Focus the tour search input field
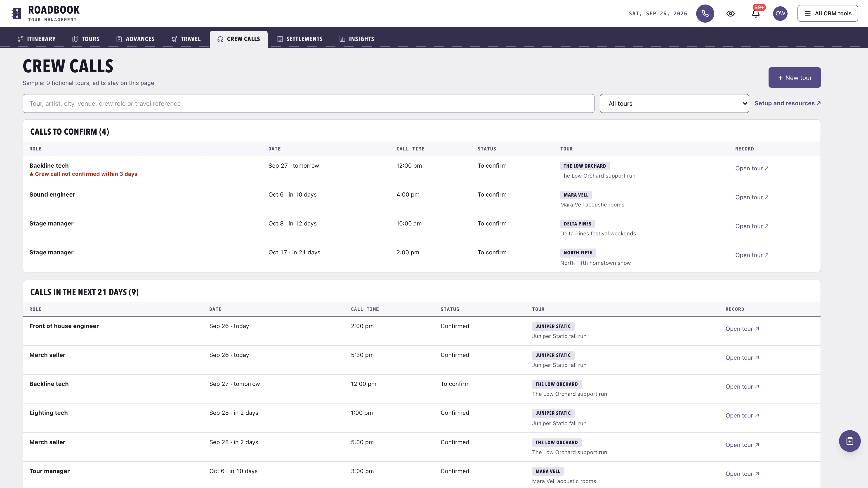 (x=308, y=103)
